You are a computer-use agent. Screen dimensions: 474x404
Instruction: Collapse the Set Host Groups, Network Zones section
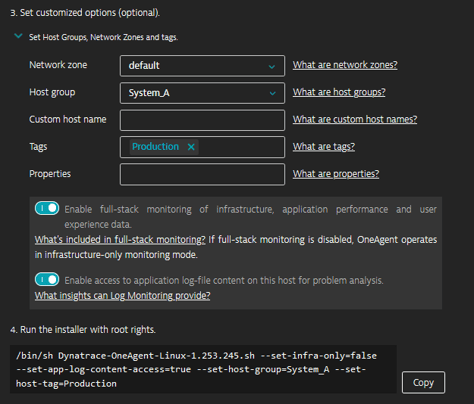pos(18,36)
